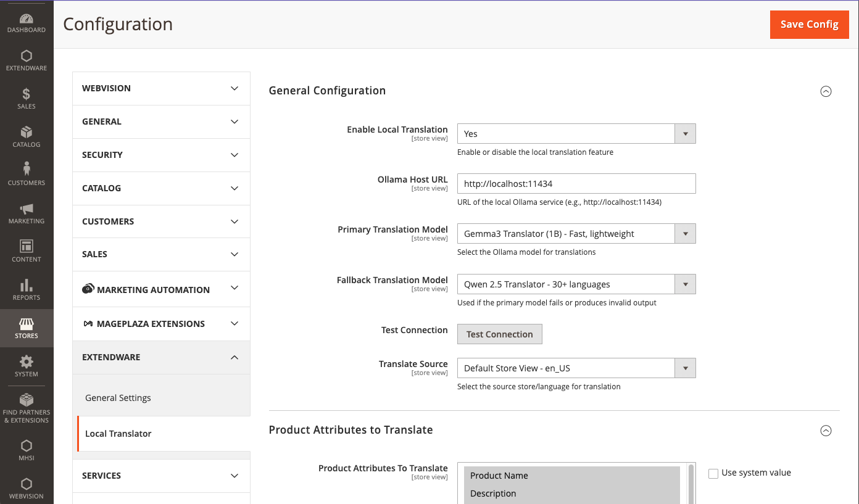Click the Ollama Host URL field
Image resolution: width=859 pixels, height=504 pixels.
[576, 184]
